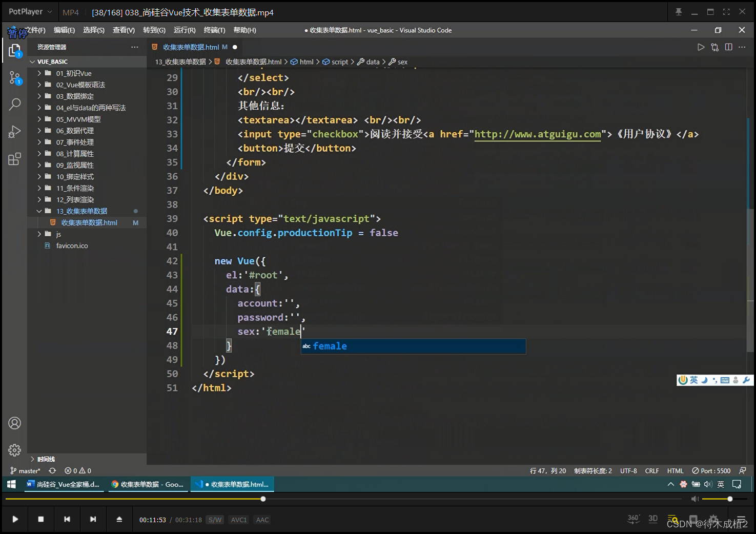Pin PotPlayer window on top
756x534 pixels.
pyautogui.click(x=679, y=11)
